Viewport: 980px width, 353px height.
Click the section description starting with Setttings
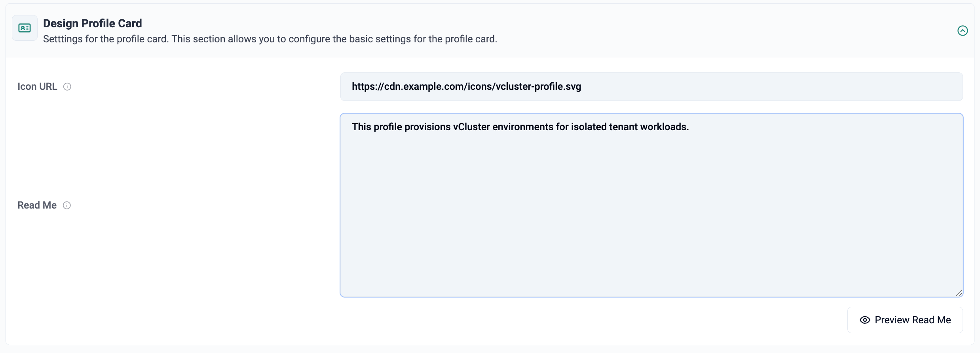coord(270,39)
